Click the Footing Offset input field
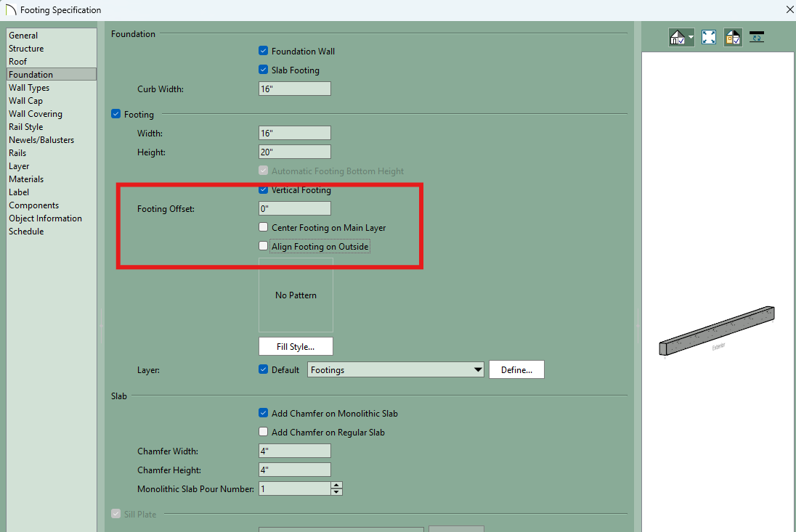 294,208
